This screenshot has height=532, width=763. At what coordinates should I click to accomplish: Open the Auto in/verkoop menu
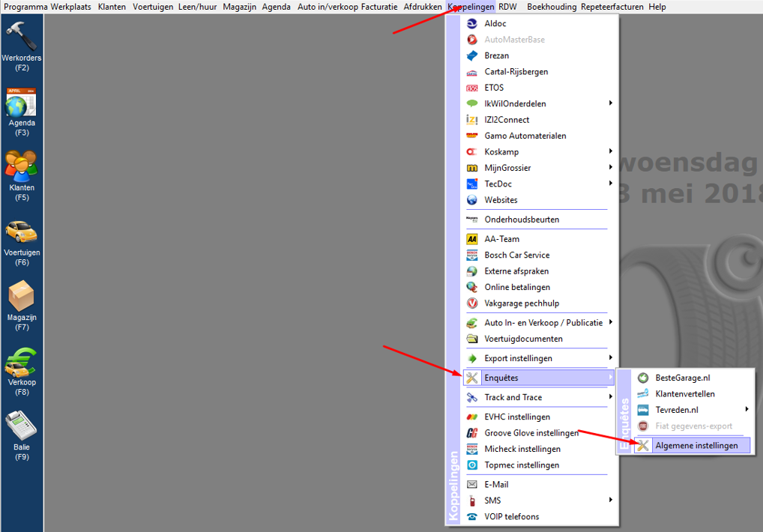coord(328,7)
